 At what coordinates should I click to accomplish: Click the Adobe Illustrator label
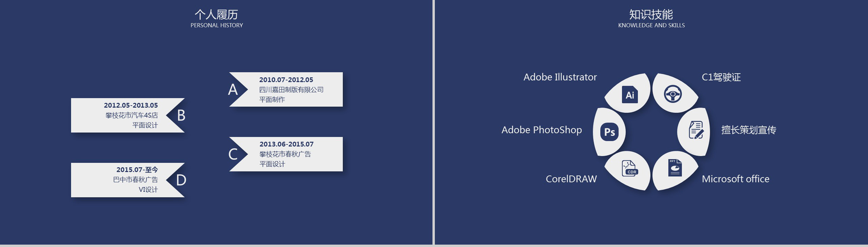pyautogui.click(x=560, y=77)
